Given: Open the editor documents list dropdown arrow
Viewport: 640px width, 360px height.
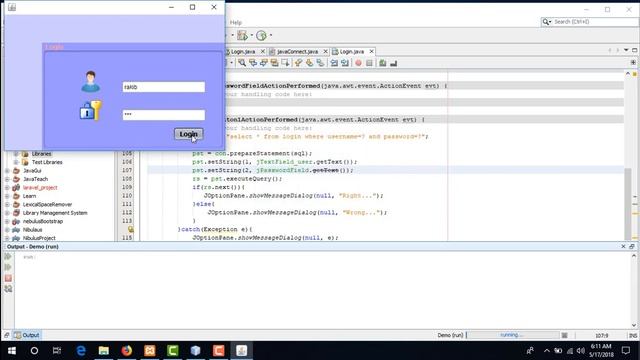Looking at the screenshot, I should pyautogui.click(x=626, y=50).
